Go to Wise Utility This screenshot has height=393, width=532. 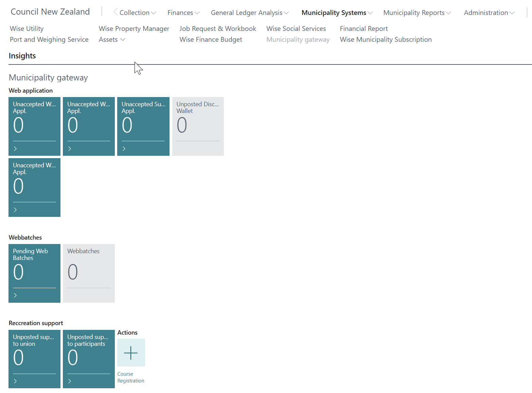coord(27,29)
